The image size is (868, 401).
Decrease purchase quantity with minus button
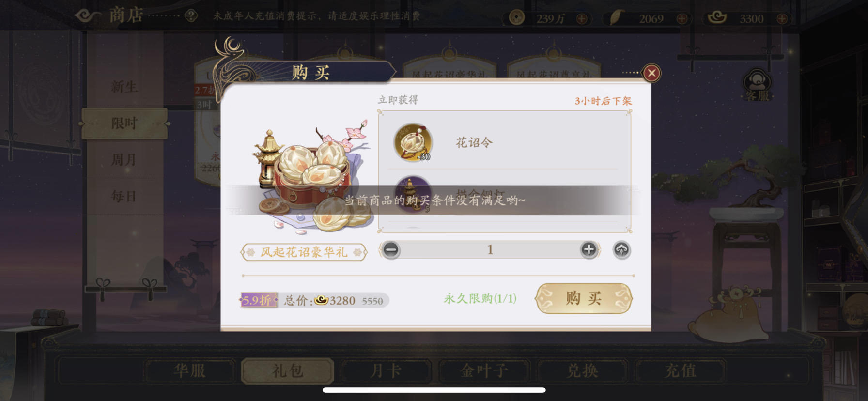(x=391, y=250)
